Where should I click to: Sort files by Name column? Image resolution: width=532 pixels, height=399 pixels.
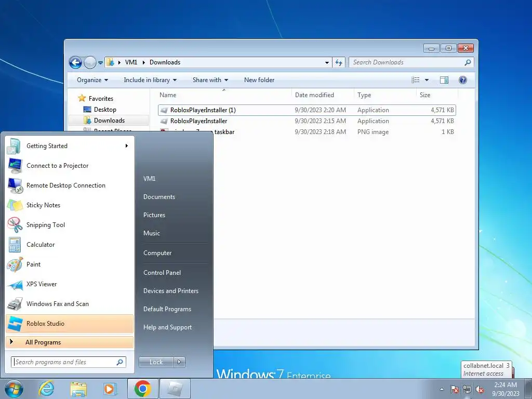(224, 95)
